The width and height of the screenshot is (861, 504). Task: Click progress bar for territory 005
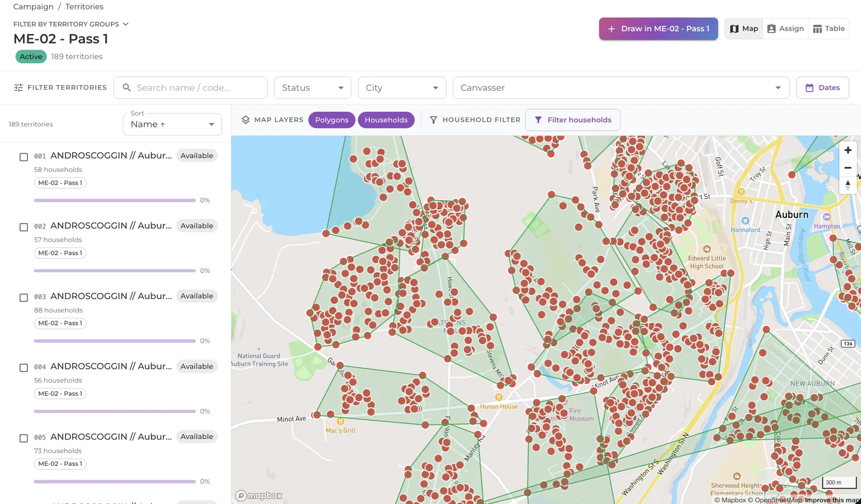click(115, 481)
